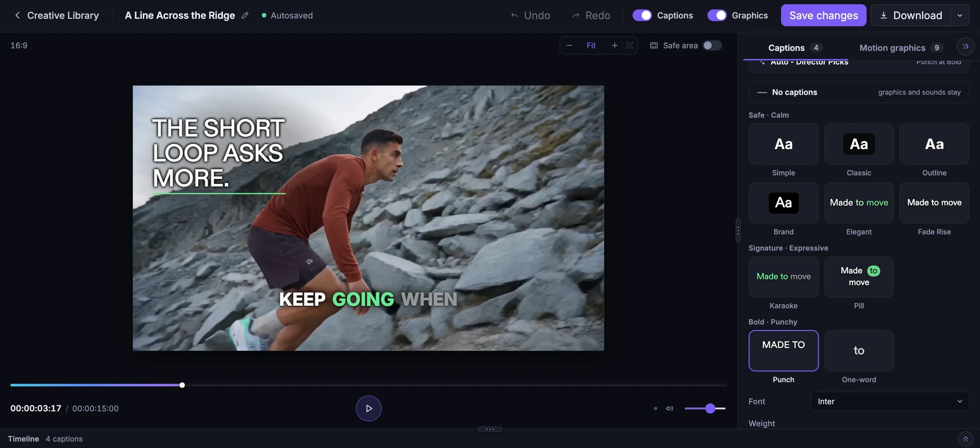Select the Punch caption style
The image size is (980, 448).
tap(783, 350)
